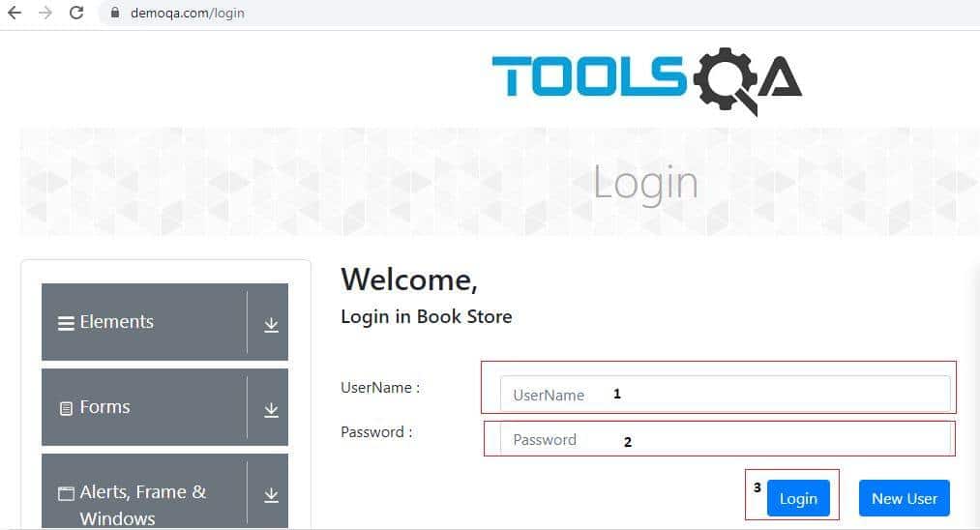Click the 'UserName :' label
The image size is (980, 530).
point(380,388)
